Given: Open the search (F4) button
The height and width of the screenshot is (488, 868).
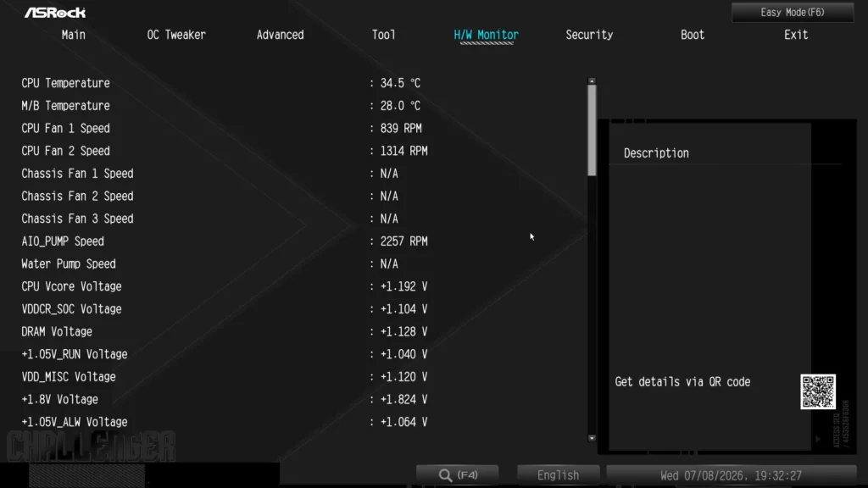Looking at the screenshot, I should [x=457, y=475].
